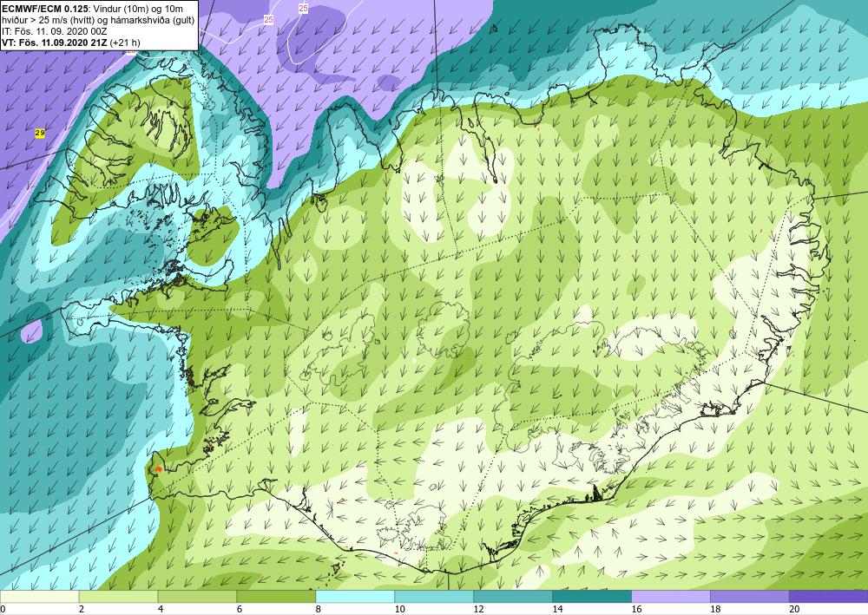Click the 'IT: Fös. 11. 09. 2020 00Z' line
Viewport: 868px width, 615px height.
point(54,31)
